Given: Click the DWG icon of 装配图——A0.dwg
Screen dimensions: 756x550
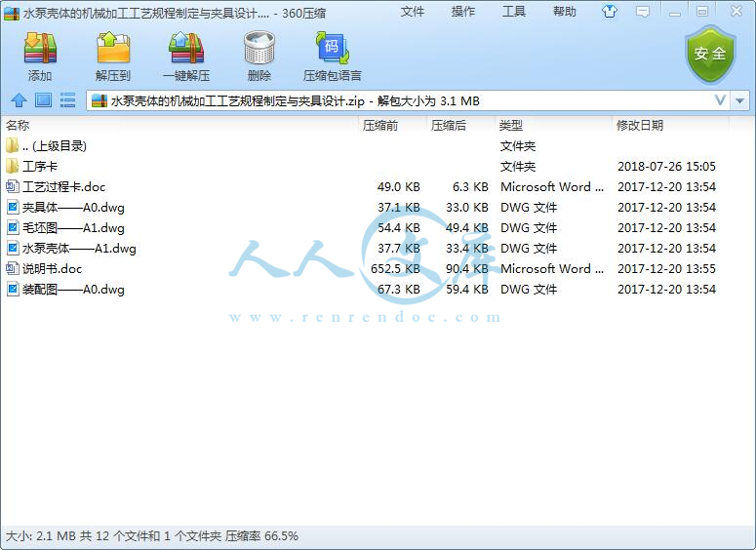Looking at the screenshot, I should tap(13, 290).
